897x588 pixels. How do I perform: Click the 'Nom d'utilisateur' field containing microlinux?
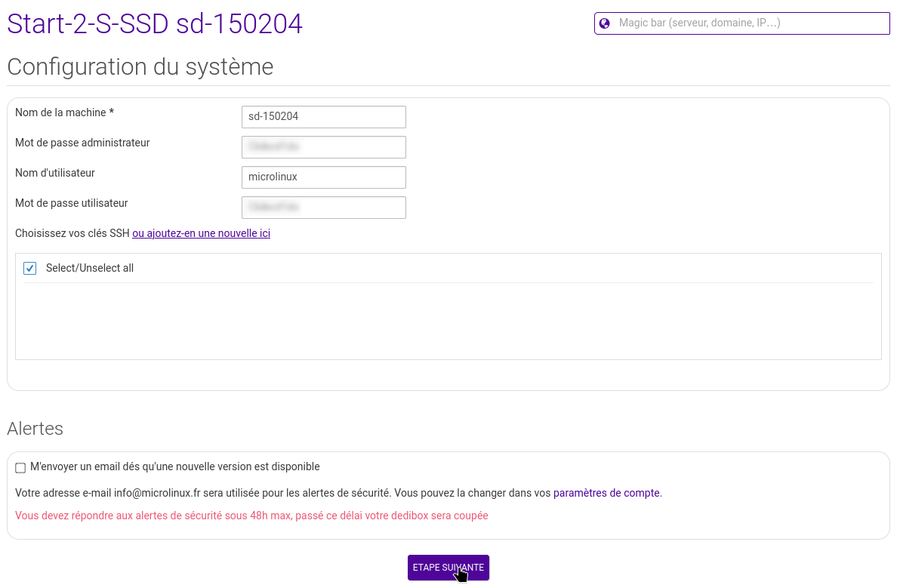click(x=323, y=177)
